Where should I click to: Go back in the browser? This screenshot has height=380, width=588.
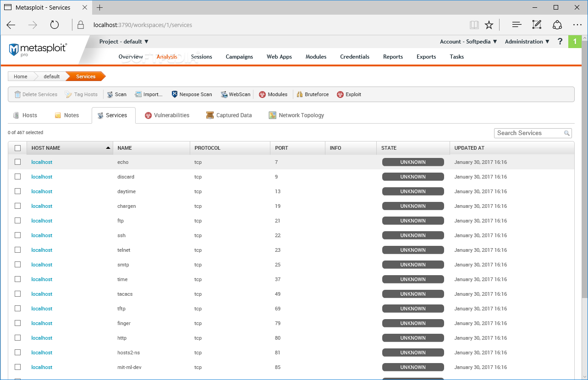click(x=11, y=25)
